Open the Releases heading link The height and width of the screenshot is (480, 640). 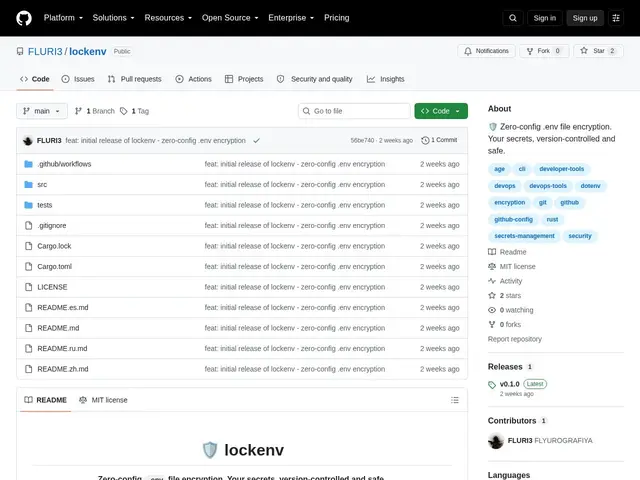511,367
